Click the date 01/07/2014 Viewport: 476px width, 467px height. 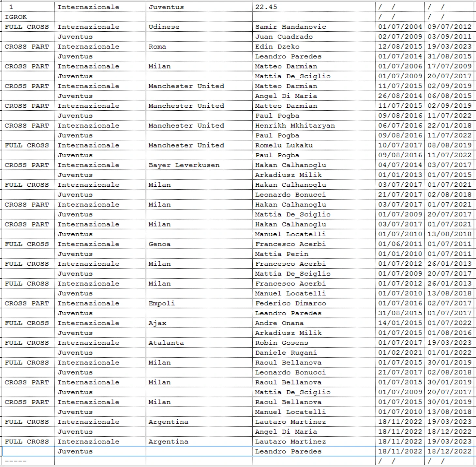[400, 56]
